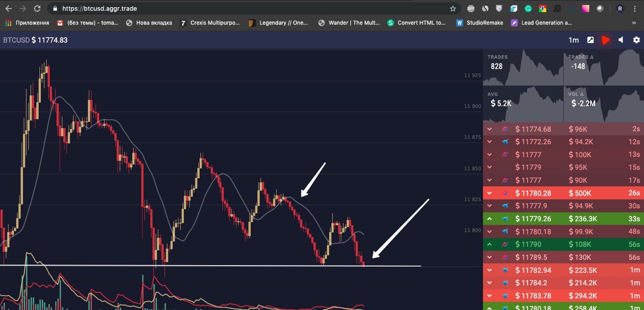Viewport: 644px width, 310px height.
Task: Click the up-arrow icon on $ 11779.26 row
Action: (x=490, y=219)
